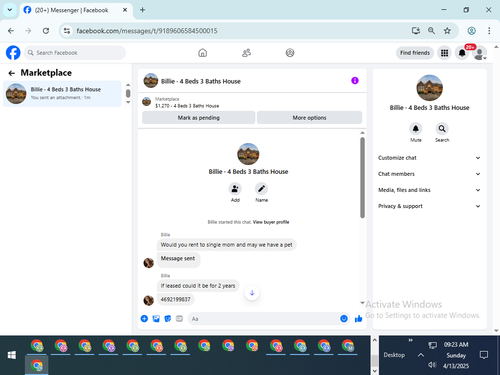Open the clock showing 09:23 AM
The image size is (500, 375).
click(x=456, y=345)
